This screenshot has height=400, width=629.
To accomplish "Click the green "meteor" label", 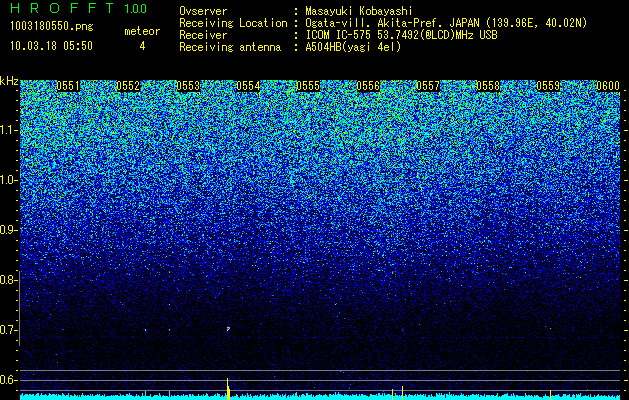I will pos(142,31).
